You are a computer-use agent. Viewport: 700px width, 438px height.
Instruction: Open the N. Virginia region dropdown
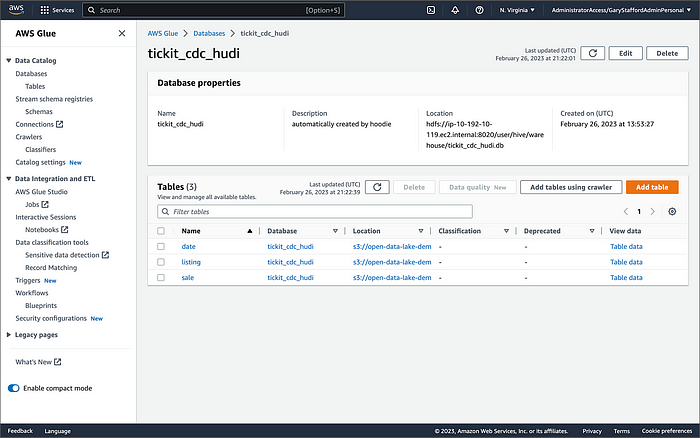517,10
